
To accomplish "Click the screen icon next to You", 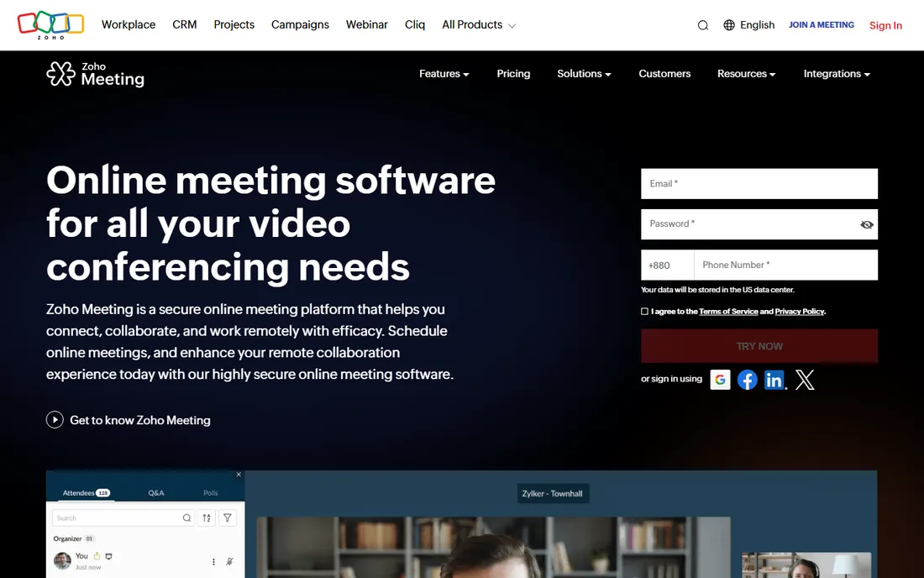I will pyautogui.click(x=109, y=556).
